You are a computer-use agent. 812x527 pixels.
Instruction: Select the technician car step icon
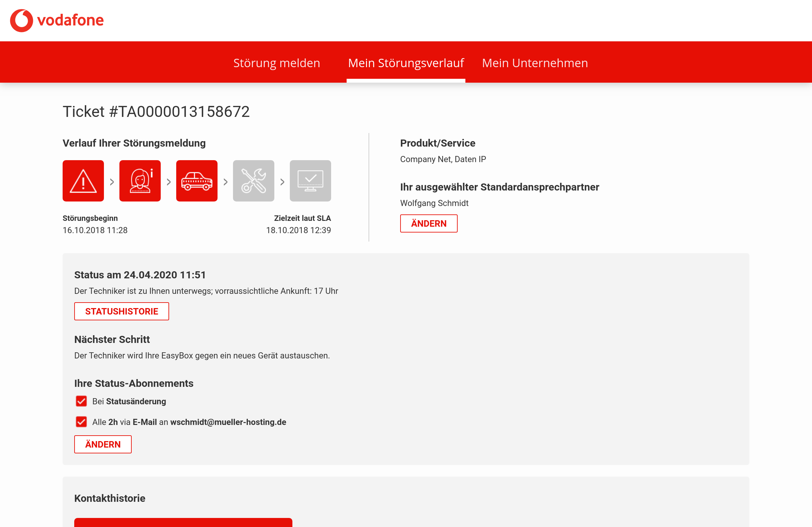point(197,181)
